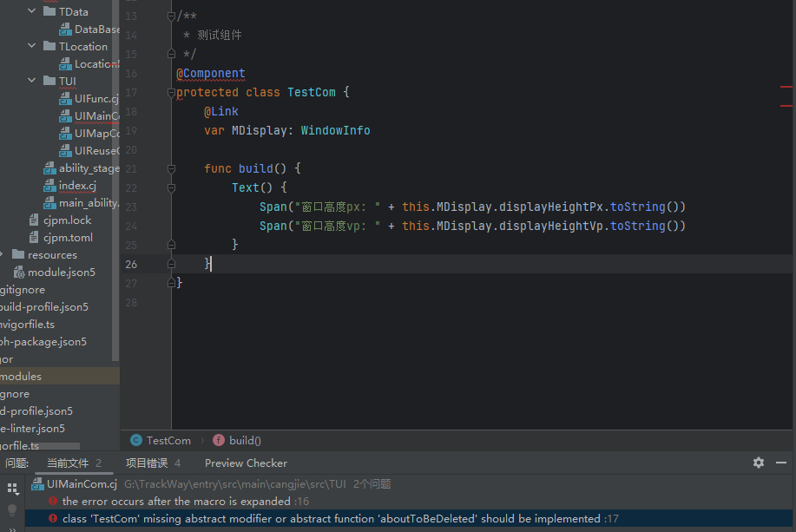Hide the problems panel
This screenshot has width=796, height=532.
point(780,463)
